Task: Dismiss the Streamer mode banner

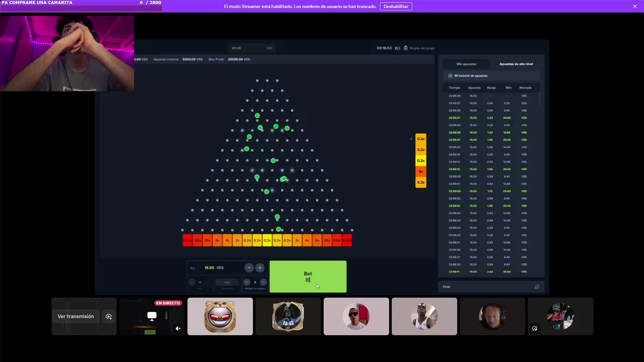Action: [635, 7]
